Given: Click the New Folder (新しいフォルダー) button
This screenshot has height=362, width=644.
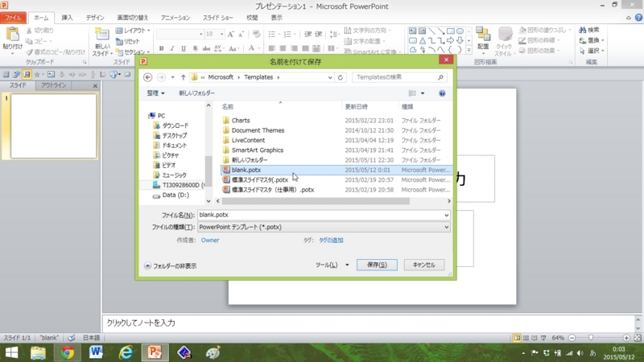Looking at the screenshot, I should pos(196,93).
